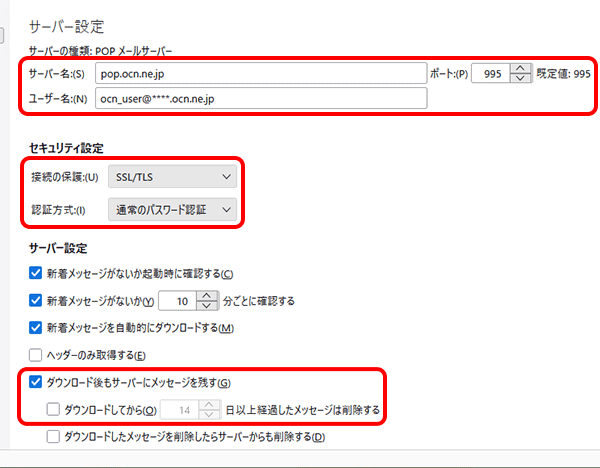The width and height of the screenshot is (600, 468).
Task: Enable the ヘッダーのみ取得する checkbox
Action: 37,355
